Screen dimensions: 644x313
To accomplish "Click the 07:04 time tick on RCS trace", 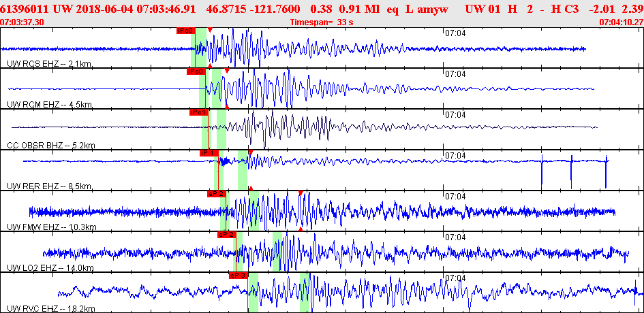I will click(455, 33).
